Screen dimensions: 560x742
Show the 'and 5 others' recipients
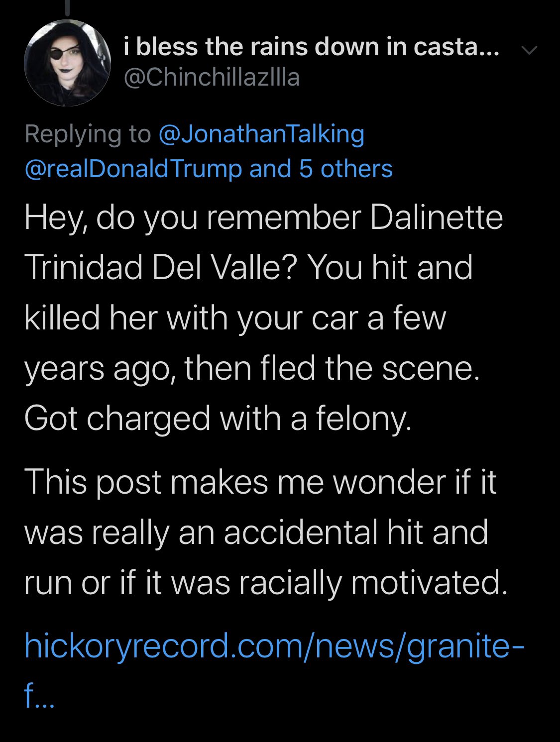click(321, 169)
